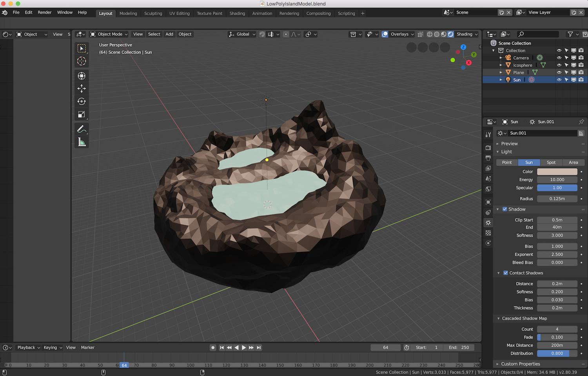Pin the Sun properties panel
This screenshot has height=376, width=588.
tap(581, 122)
